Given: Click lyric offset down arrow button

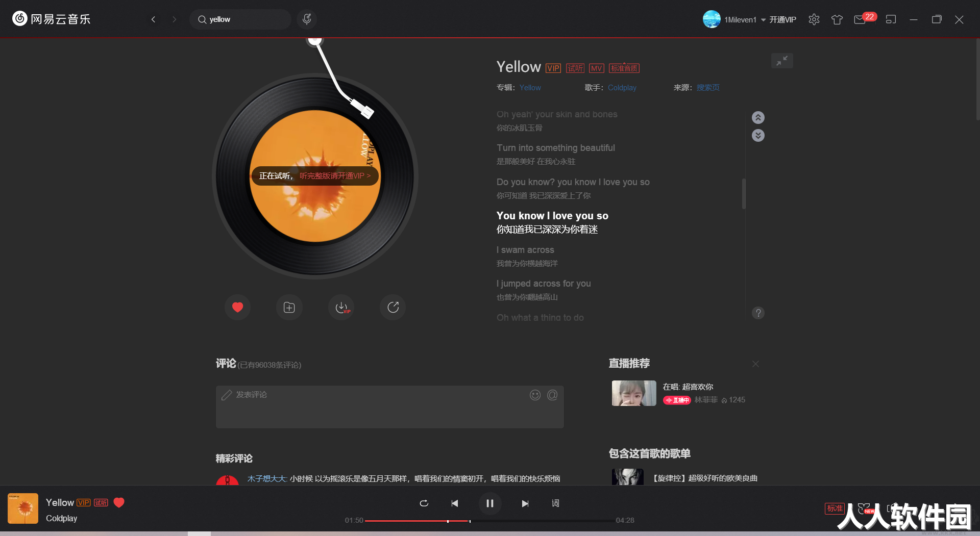Looking at the screenshot, I should click(x=758, y=136).
